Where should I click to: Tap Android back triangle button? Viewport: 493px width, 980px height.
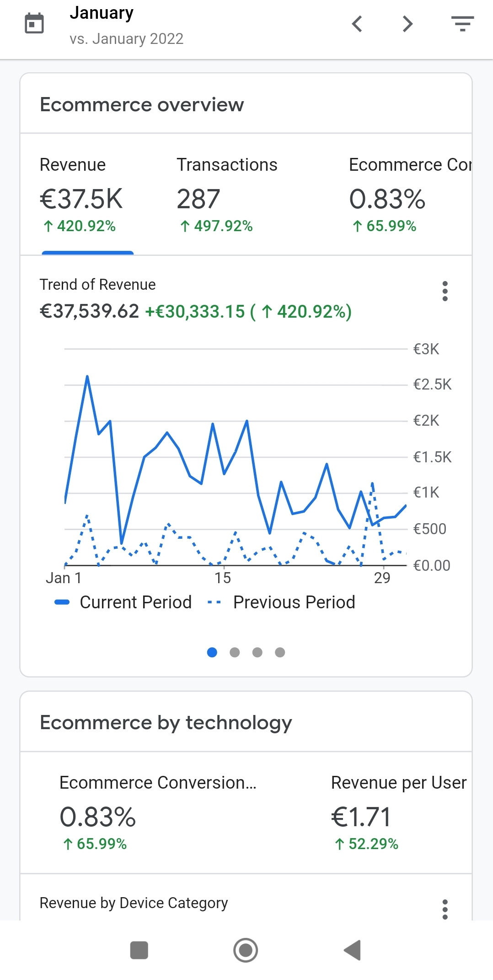point(353,950)
